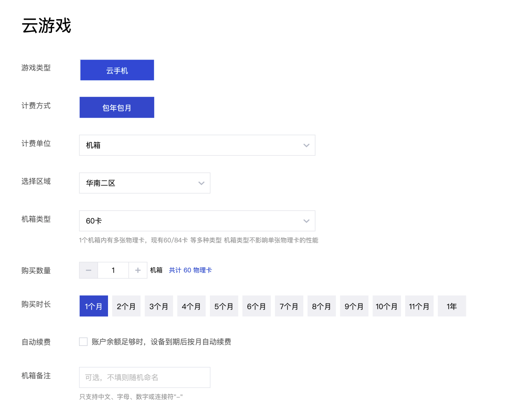Click the 1个机箱内有多张物理卡 hint text

tap(199, 240)
